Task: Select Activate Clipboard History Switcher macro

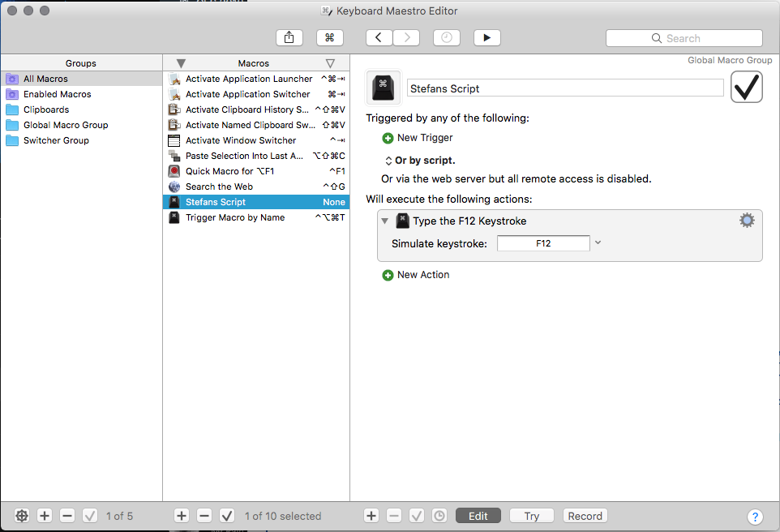Action: [x=256, y=109]
